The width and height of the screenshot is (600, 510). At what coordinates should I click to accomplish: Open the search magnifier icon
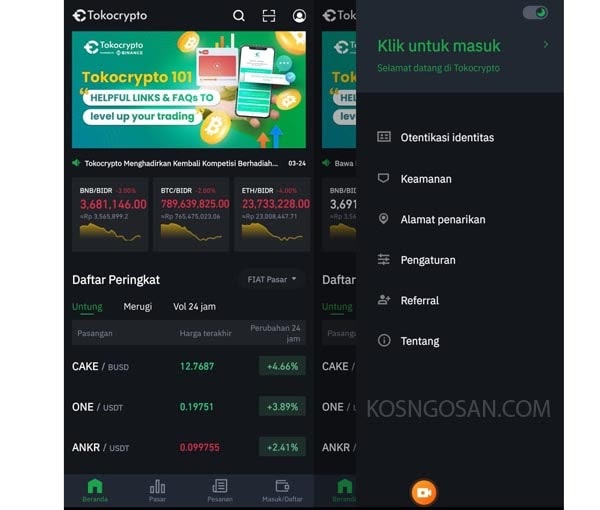tap(239, 16)
